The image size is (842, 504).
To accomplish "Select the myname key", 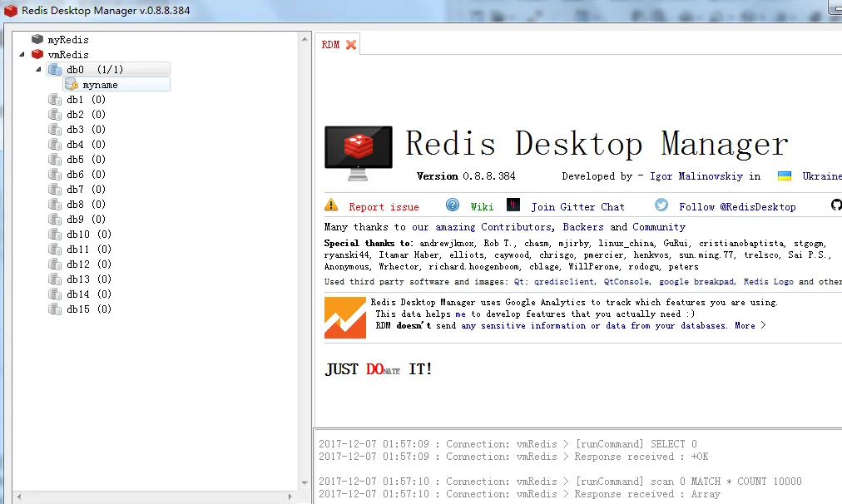I will tap(101, 85).
